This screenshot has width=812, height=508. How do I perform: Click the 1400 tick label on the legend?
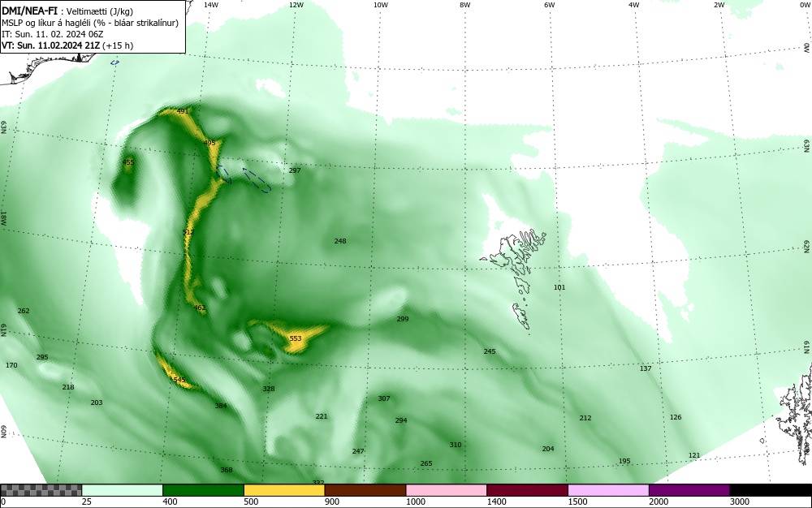click(x=497, y=502)
